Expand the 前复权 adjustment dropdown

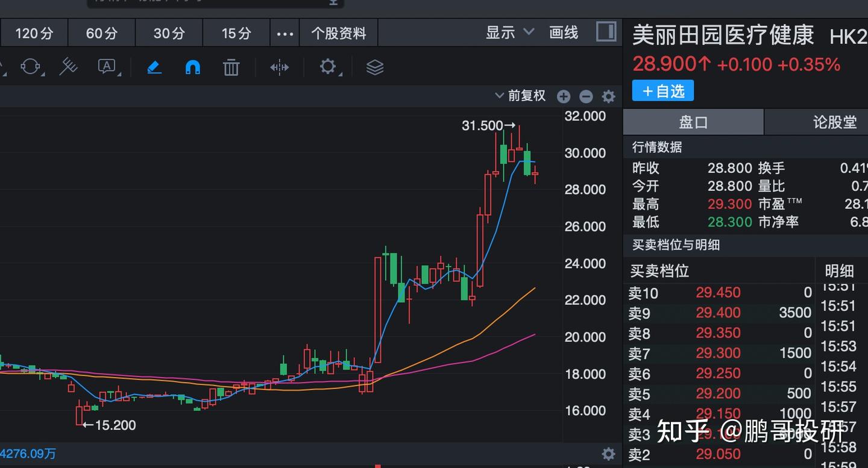point(520,96)
